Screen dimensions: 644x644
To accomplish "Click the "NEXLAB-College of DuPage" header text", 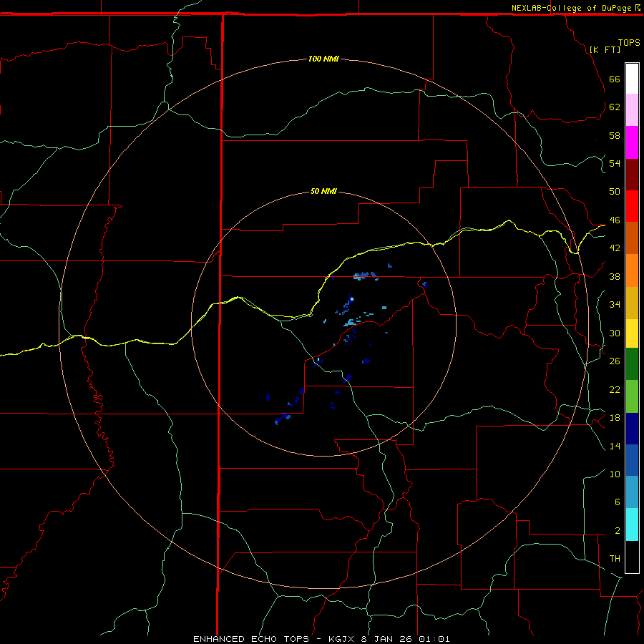I will (571, 8).
